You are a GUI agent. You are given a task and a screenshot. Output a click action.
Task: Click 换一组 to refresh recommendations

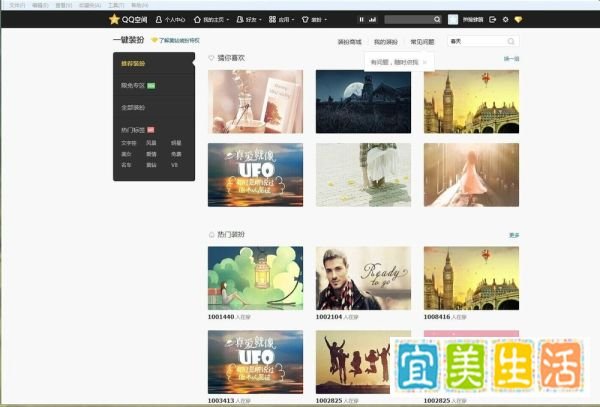coord(511,59)
